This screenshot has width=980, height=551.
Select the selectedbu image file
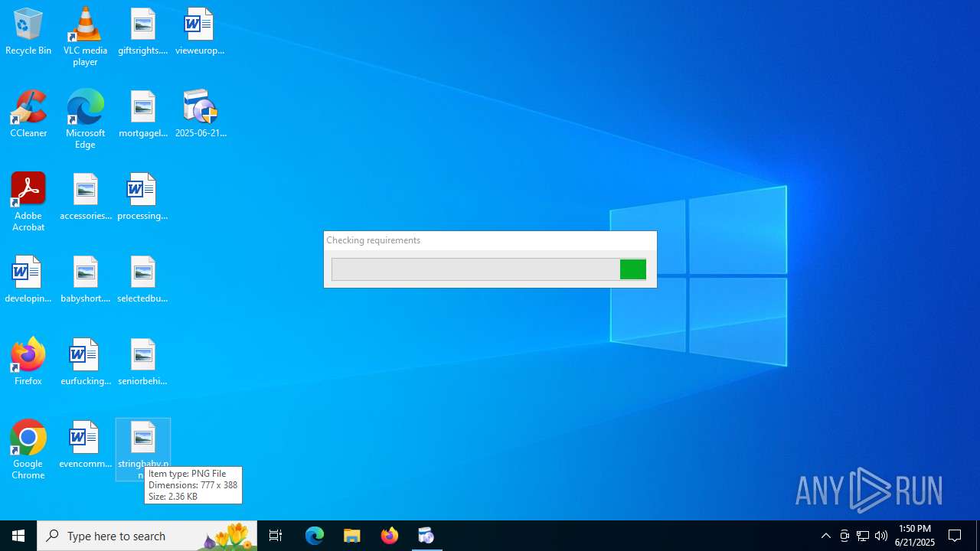[142, 280]
